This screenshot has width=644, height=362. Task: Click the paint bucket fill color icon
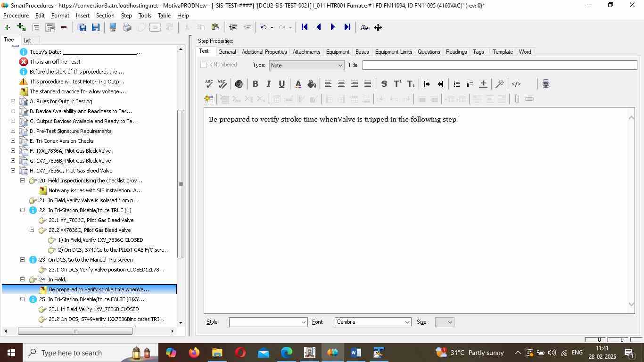(311, 84)
